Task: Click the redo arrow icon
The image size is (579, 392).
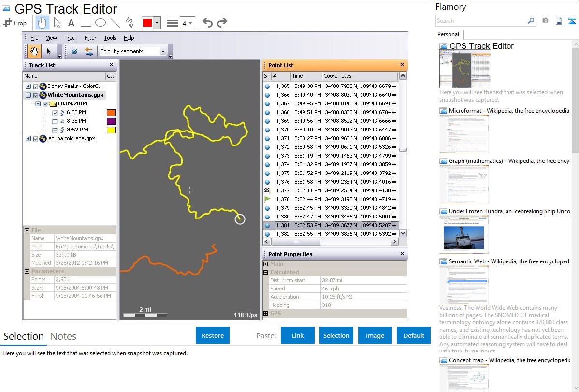Action: (222, 23)
